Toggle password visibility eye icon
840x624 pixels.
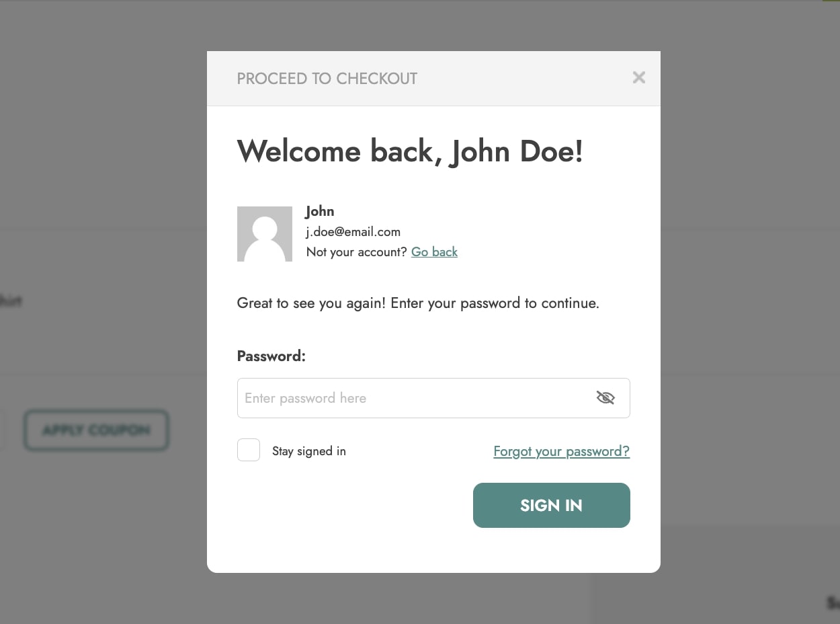coord(605,398)
